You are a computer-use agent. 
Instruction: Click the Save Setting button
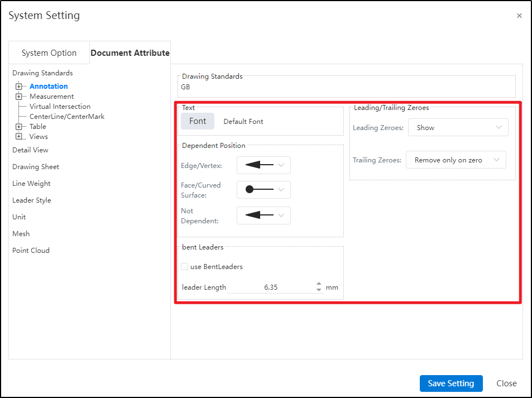pos(450,383)
